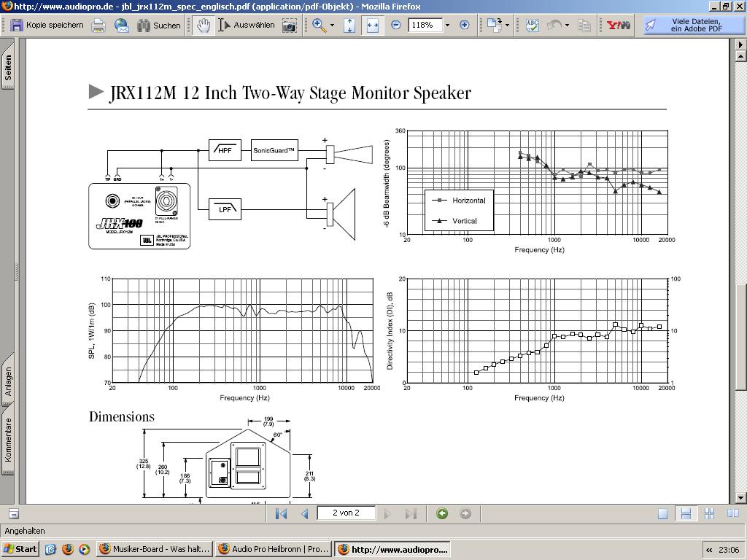
Task: Switch to Musiker-Board taskbar window
Action: pyautogui.click(x=155, y=549)
